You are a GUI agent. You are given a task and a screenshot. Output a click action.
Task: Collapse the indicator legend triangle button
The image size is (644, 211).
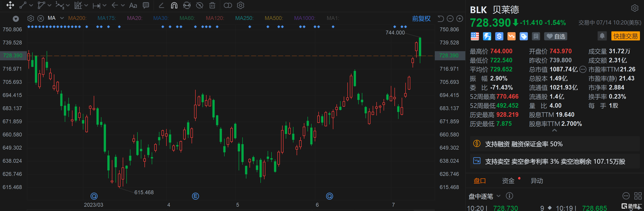coord(16,19)
